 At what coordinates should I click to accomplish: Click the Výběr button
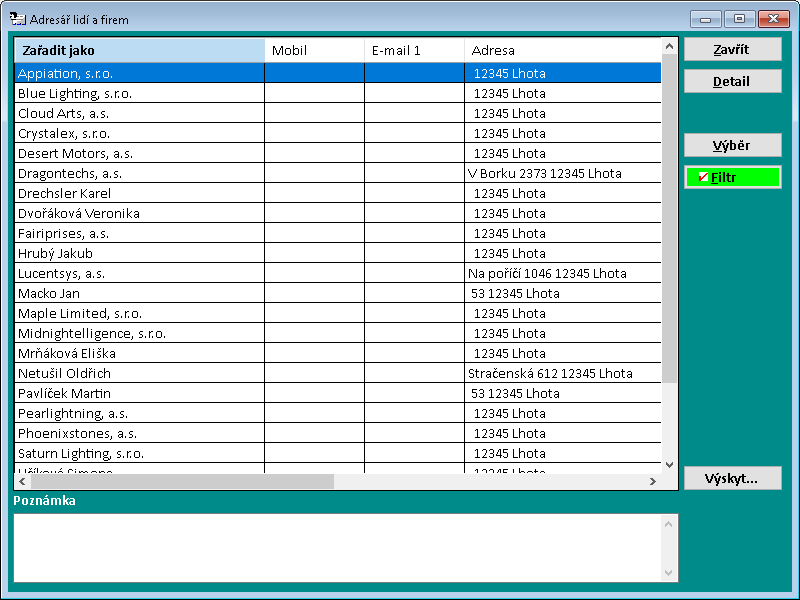click(x=732, y=145)
